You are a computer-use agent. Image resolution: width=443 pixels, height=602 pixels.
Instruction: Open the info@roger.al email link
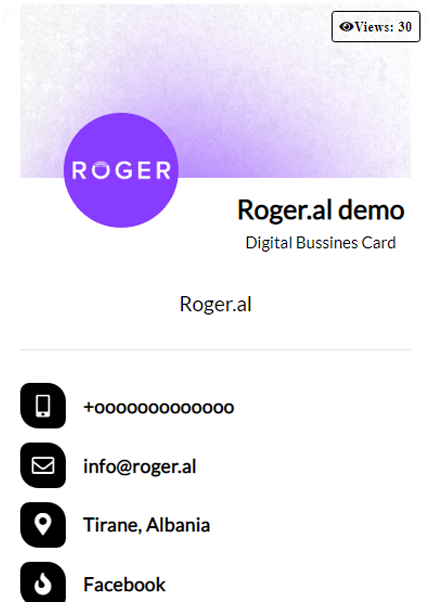[x=140, y=466]
